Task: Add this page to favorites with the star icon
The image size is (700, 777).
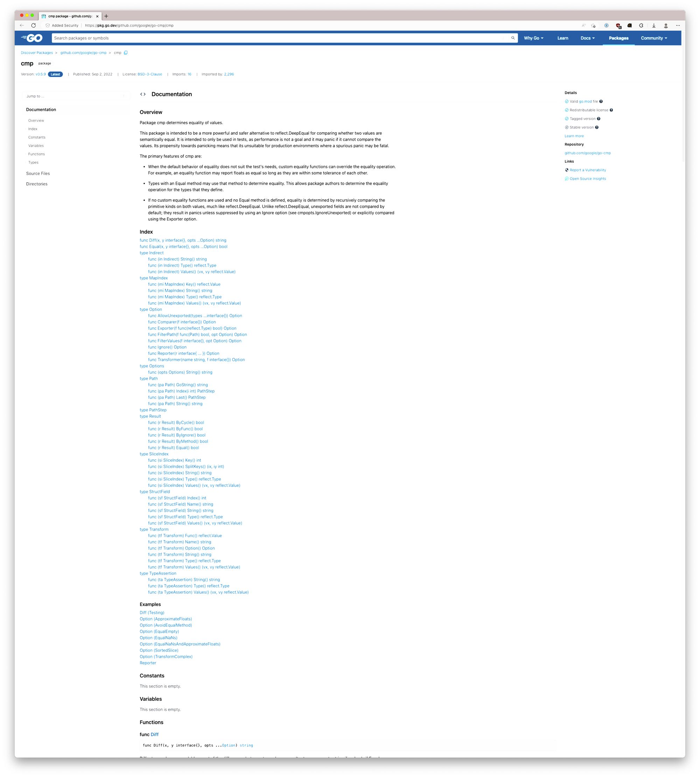Action: pyautogui.click(x=594, y=26)
